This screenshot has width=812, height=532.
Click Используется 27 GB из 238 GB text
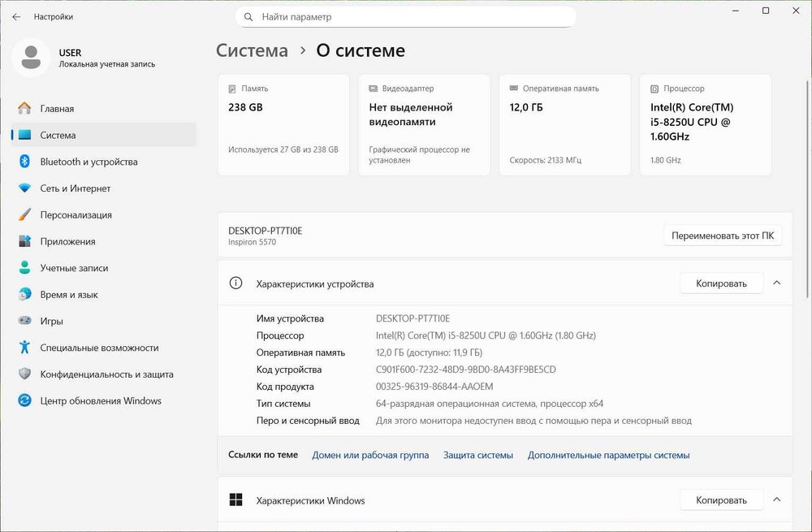(x=283, y=149)
